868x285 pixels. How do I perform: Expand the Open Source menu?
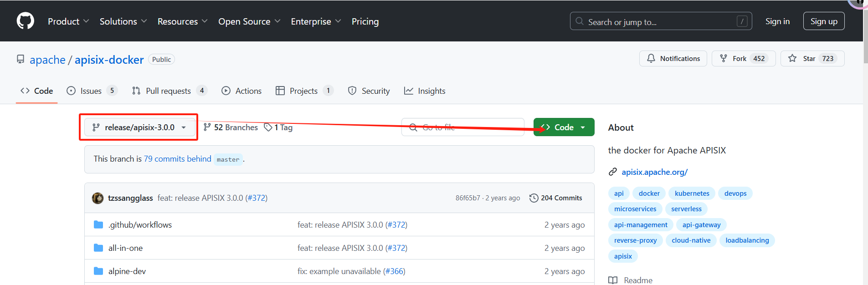249,21
